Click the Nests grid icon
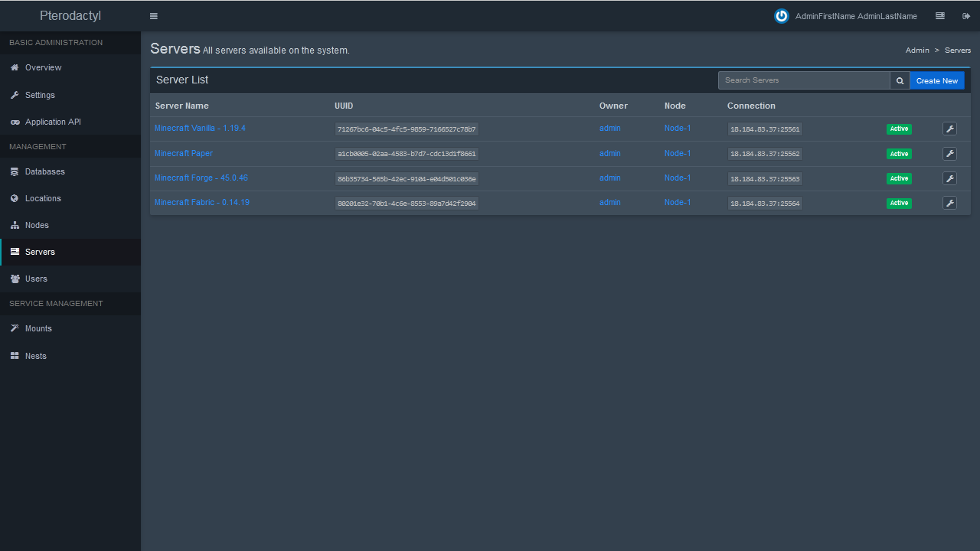The height and width of the screenshot is (551, 980). (15, 356)
